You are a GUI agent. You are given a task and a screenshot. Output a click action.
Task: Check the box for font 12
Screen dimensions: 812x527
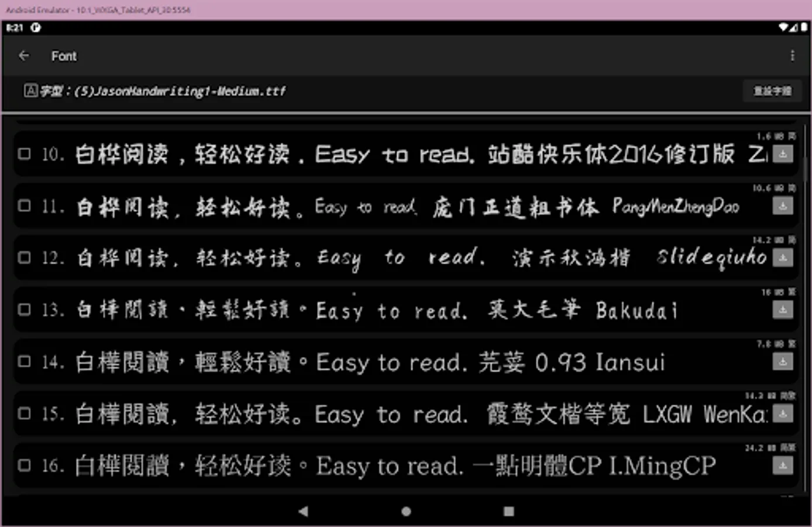point(25,258)
